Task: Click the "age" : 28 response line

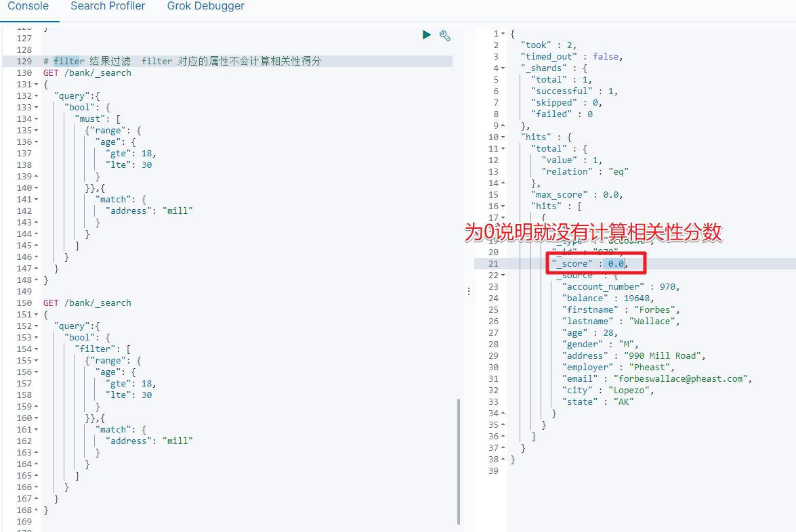Action: coord(589,333)
